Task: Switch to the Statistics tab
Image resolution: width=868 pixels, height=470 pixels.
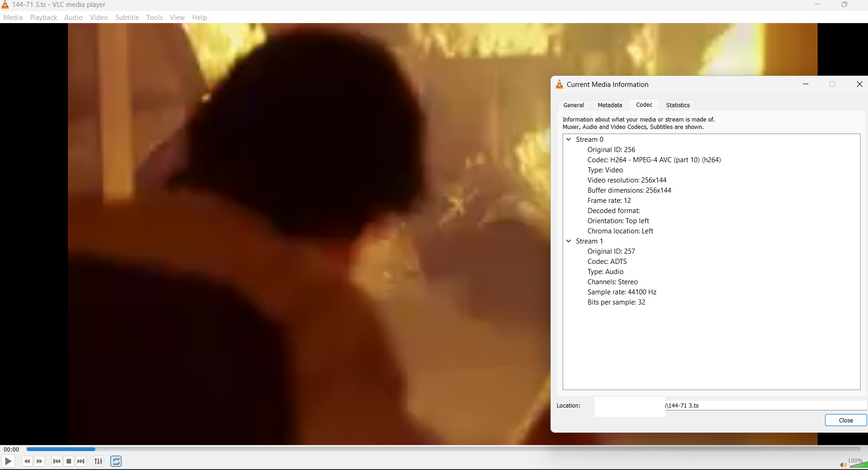Action: tap(678, 105)
